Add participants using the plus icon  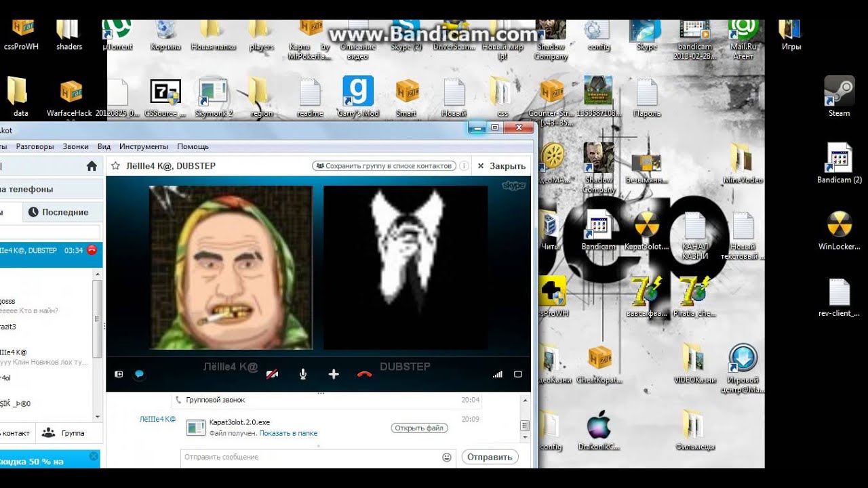333,374
